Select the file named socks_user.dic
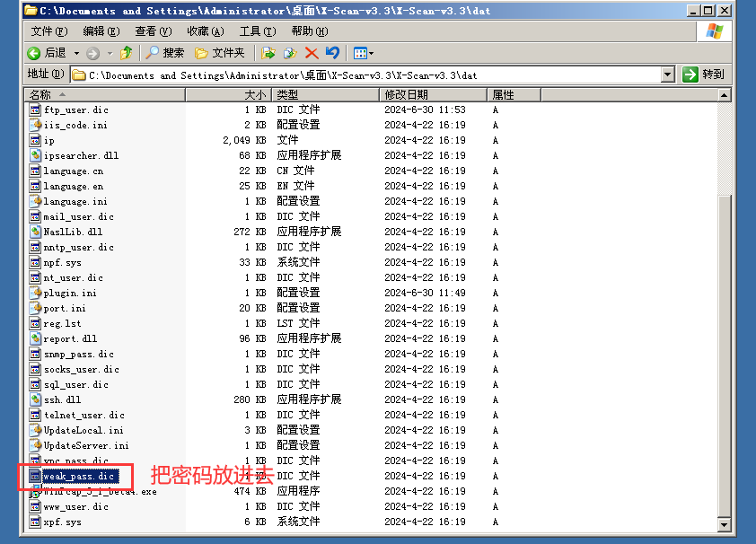The width and height of the screenshot is (756, 544). coord(82,370)
